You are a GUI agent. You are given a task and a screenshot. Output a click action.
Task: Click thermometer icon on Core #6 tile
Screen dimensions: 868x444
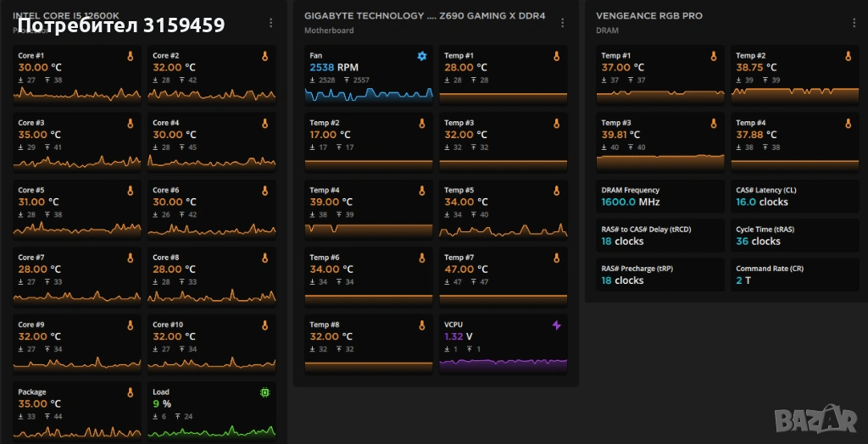[264, 191]
